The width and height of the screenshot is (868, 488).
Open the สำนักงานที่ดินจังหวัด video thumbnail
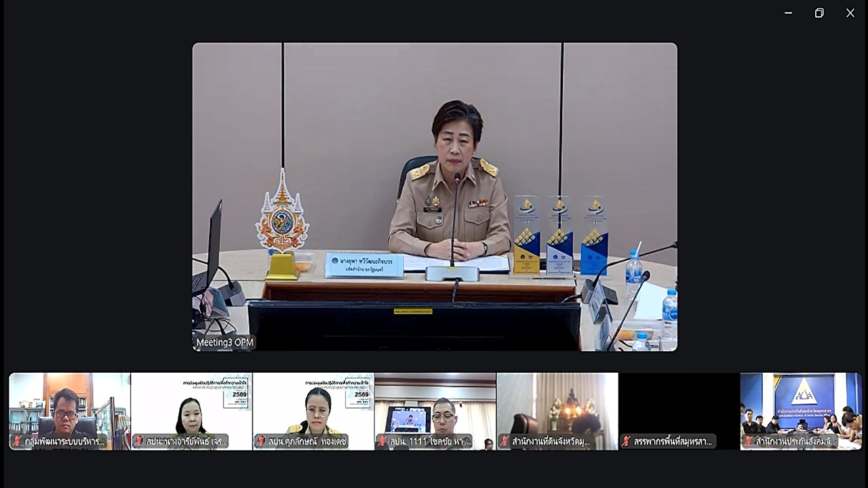click(557, 407)
